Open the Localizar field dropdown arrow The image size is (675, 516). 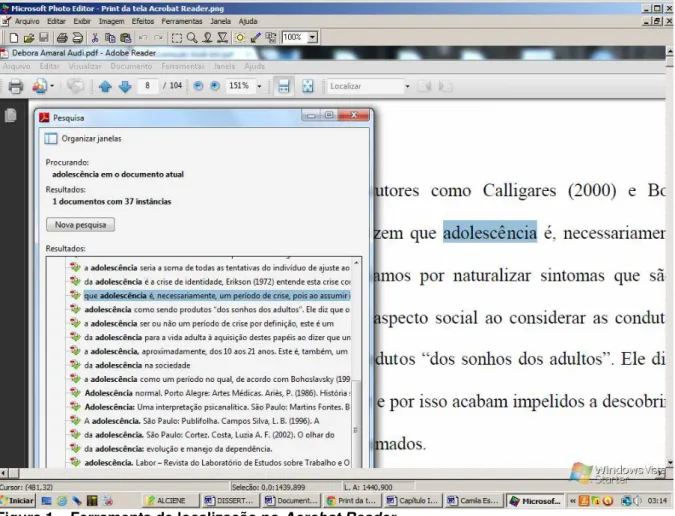[407, 87]
